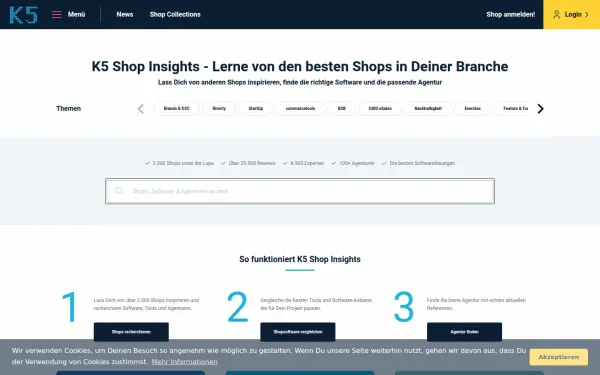
Task: Click the yellow Login button
Action: (x=571, y=15)
